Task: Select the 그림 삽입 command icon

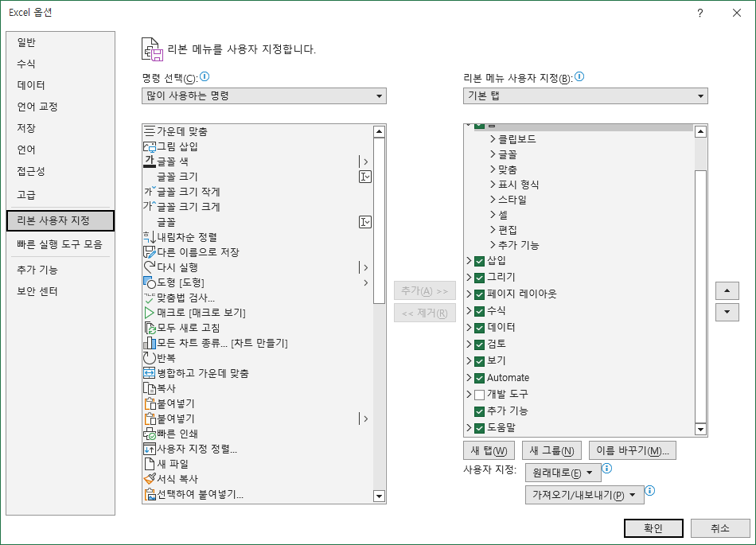Action: click(150, 146)
